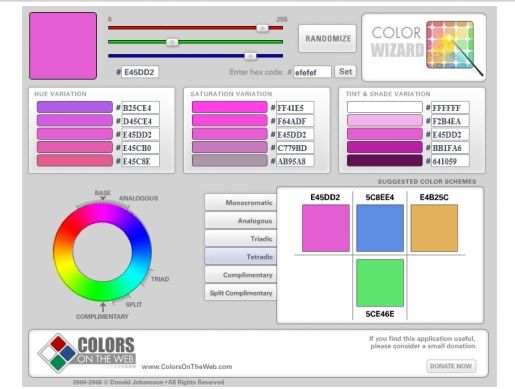The width and height of the screenshot is (515, 389).
Task: Click the FF41E5 hex text field
Action: pos(295,108)
